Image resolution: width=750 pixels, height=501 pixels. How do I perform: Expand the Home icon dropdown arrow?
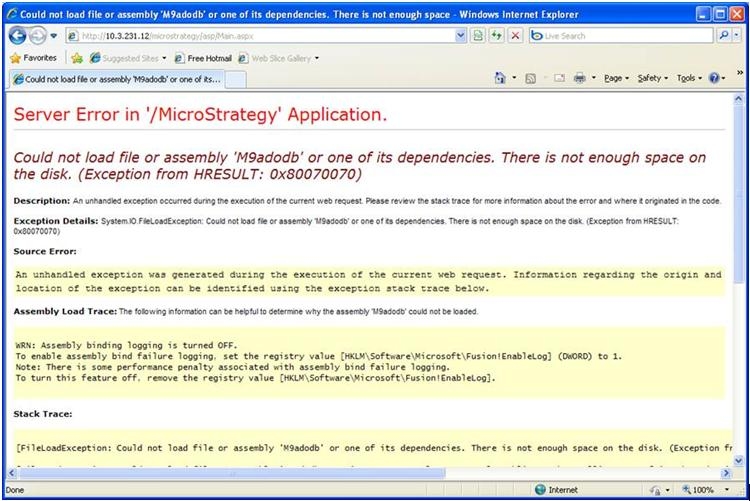(x=514, y=78)
